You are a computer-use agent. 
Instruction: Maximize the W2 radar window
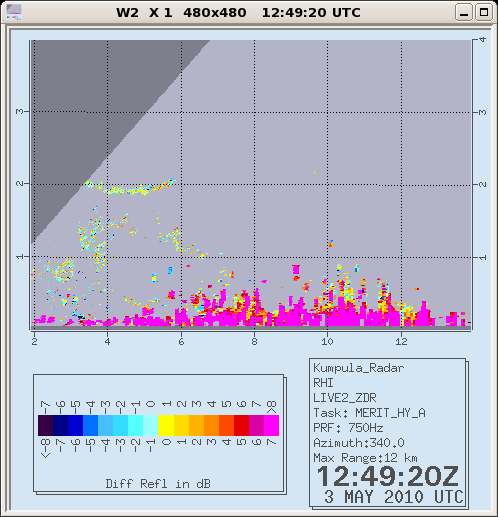484,13
